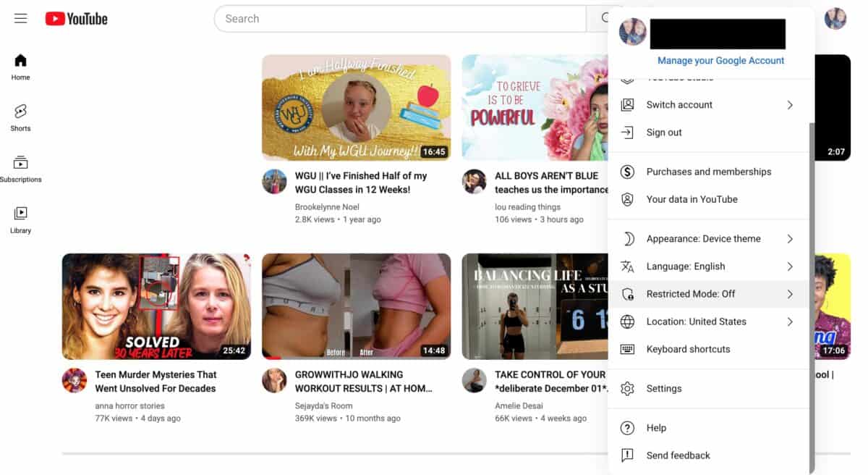Expand Appearance submenu arrow

tap(790, 239)
